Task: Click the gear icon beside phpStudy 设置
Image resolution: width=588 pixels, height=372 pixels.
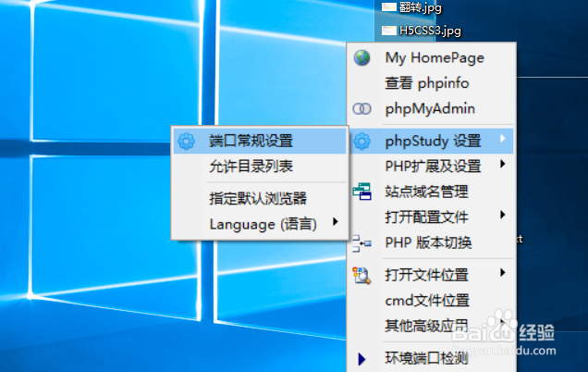Action: (361, 142)
